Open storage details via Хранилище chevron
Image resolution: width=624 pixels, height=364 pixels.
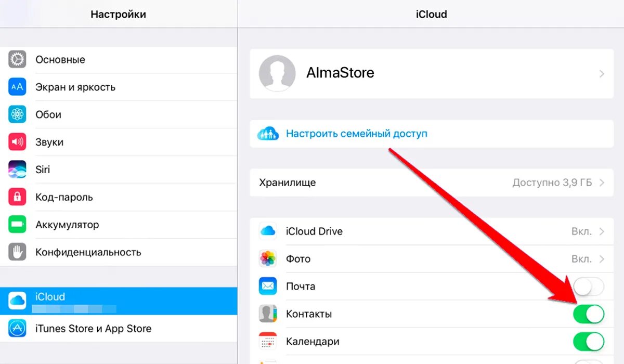coord(602,183)
